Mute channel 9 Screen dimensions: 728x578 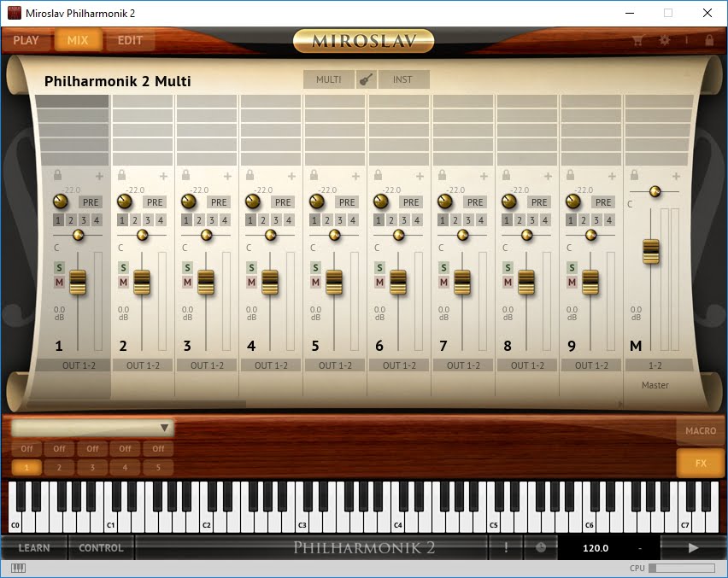pyautogui.click(x=572, y=282)
